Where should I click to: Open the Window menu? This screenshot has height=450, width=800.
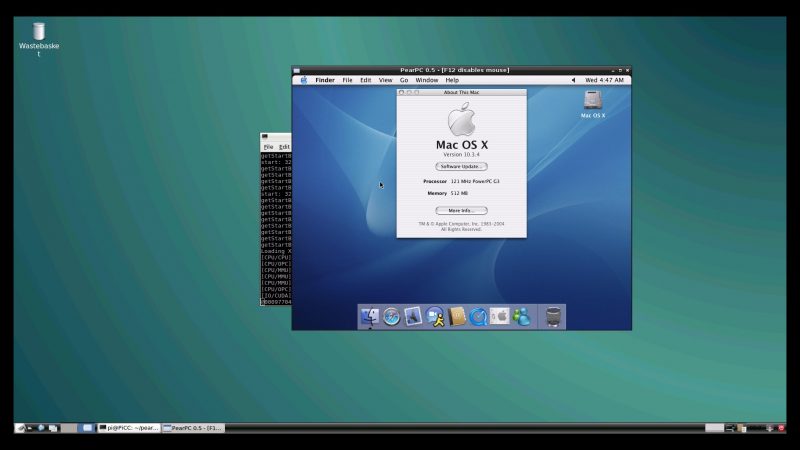pyautogui.click(x=427, y=80)
